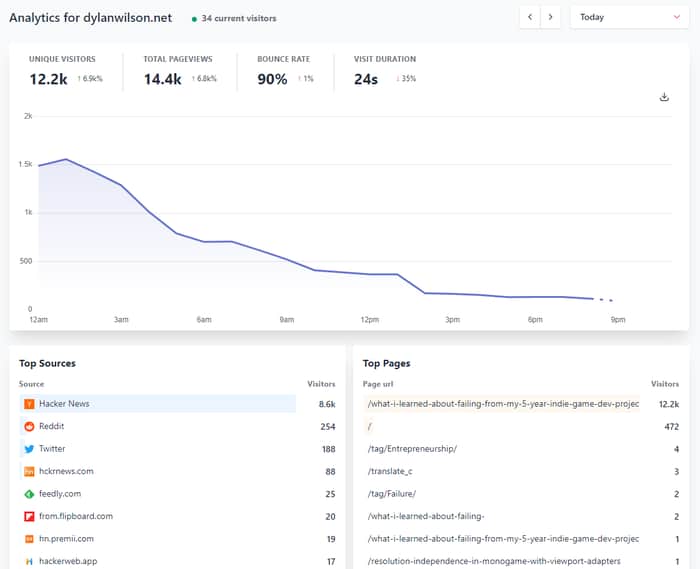The image size is (700, 569).
Task: Open the hn.premii.com source row
Action: [177, 539]
